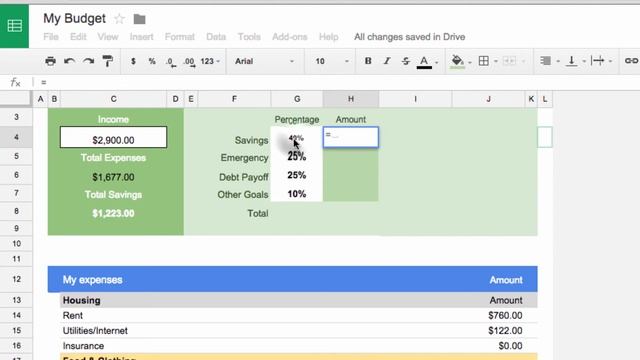This screenshot has height=360, width=640.
Task: Select the $2,900.00 income cell
Action: pos(113,137)
